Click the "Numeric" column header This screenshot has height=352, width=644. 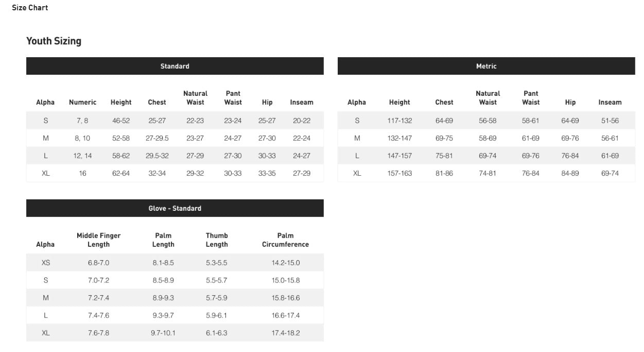point(82,102)
